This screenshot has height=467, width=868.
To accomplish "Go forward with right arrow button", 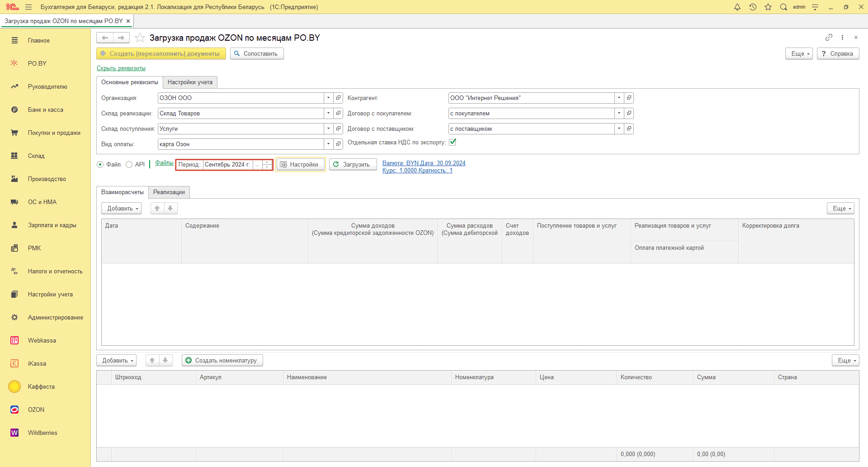I will [x=121, y=38].
